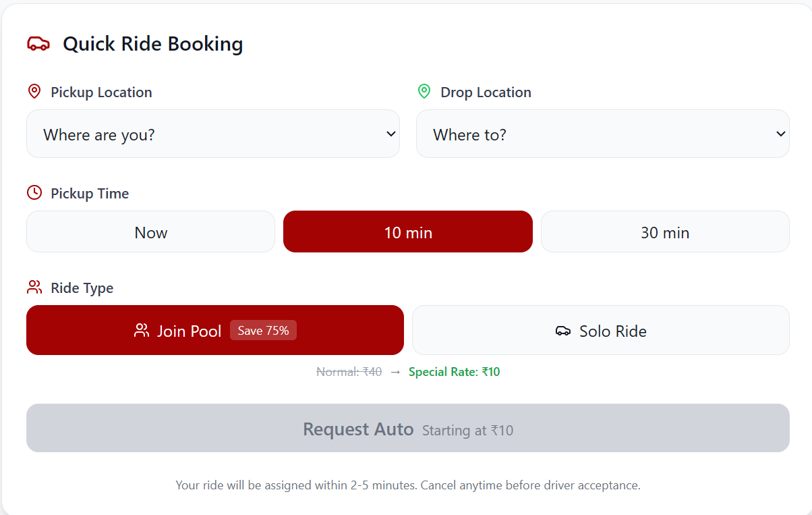This screenshot has width=812, height=515.
Task: Click the green drop location pin icon
Action: click(x=424, y=92)
